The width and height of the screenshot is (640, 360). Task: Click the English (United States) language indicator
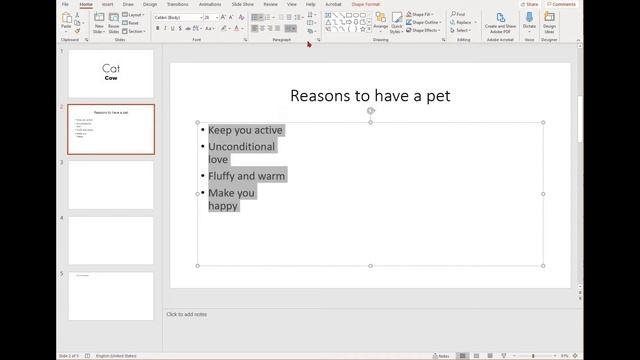116,356
